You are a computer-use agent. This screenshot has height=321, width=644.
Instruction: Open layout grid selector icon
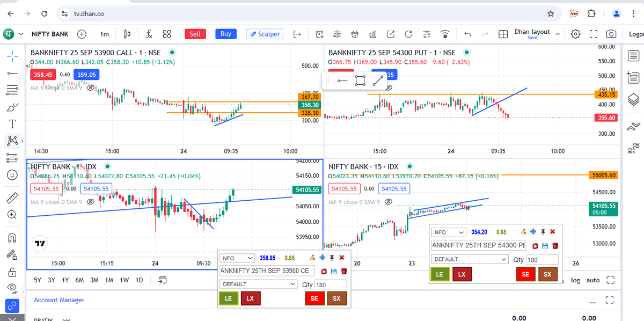[x=503, y=34]
